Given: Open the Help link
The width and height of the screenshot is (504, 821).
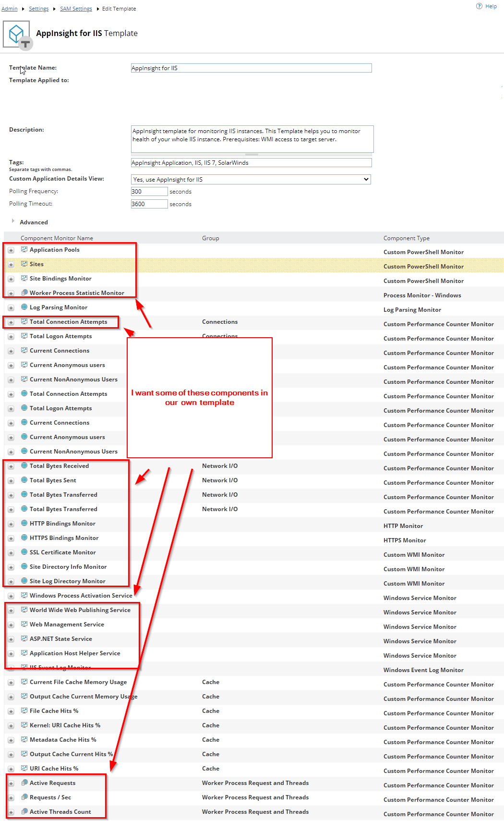Looking at the screenshot, I should pyautogui.click(x=491, y=6).
